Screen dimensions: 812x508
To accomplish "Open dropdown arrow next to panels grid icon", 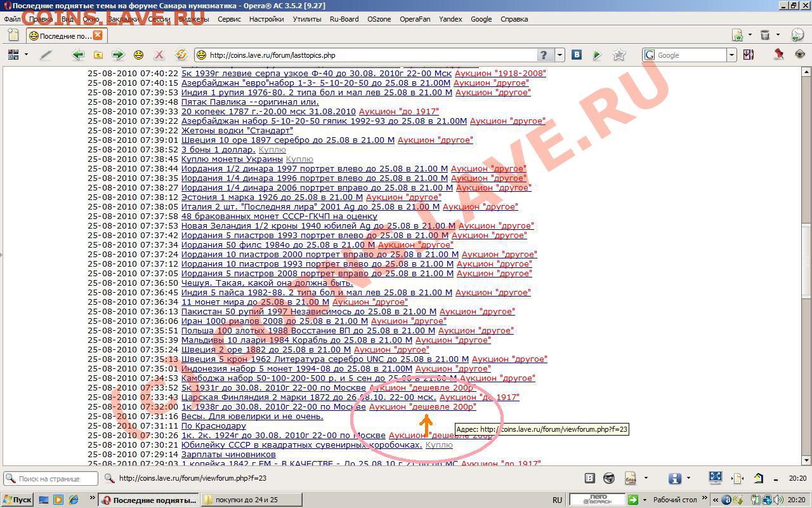I will coord(26,55).
